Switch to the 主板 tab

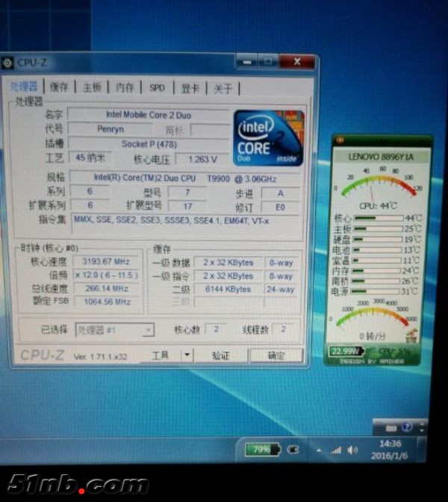tap(93, 87)
